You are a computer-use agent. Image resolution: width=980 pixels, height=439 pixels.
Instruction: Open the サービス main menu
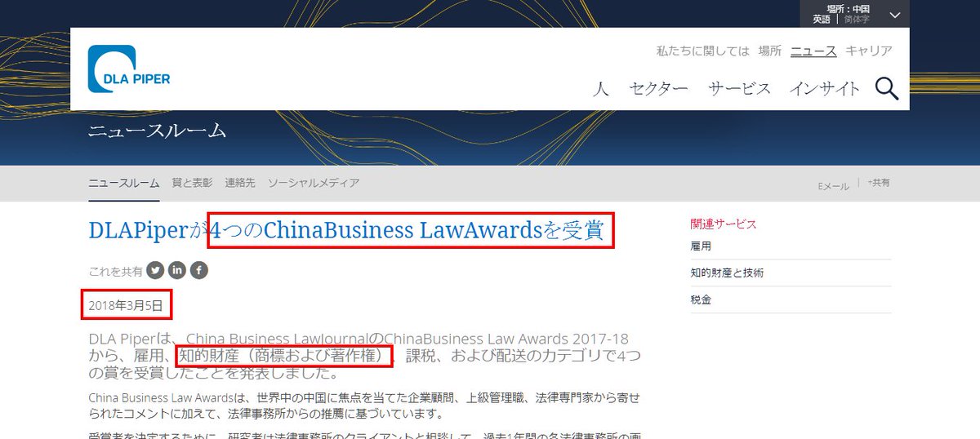click(x=739, y=89)
